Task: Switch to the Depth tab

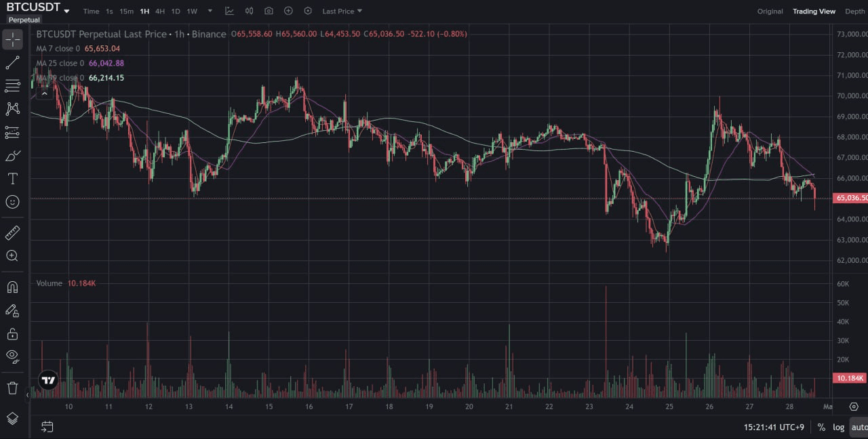Action: coord(854,11)
